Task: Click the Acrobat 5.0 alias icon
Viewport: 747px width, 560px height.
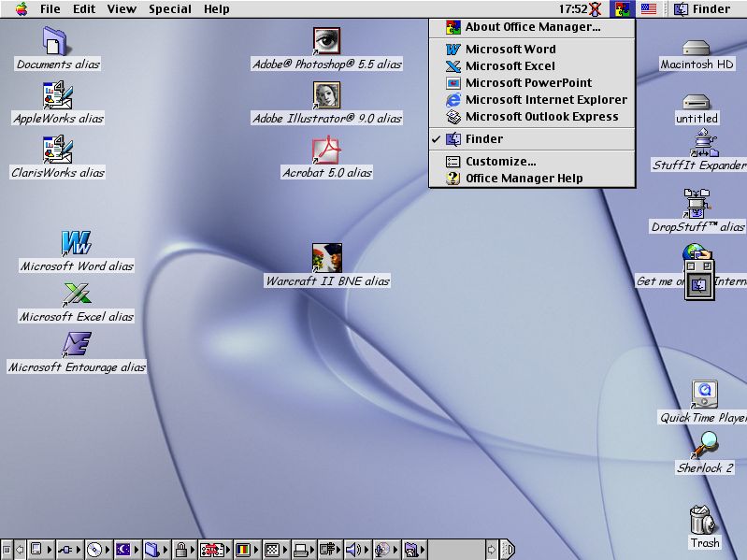Action: pos(326,150)
